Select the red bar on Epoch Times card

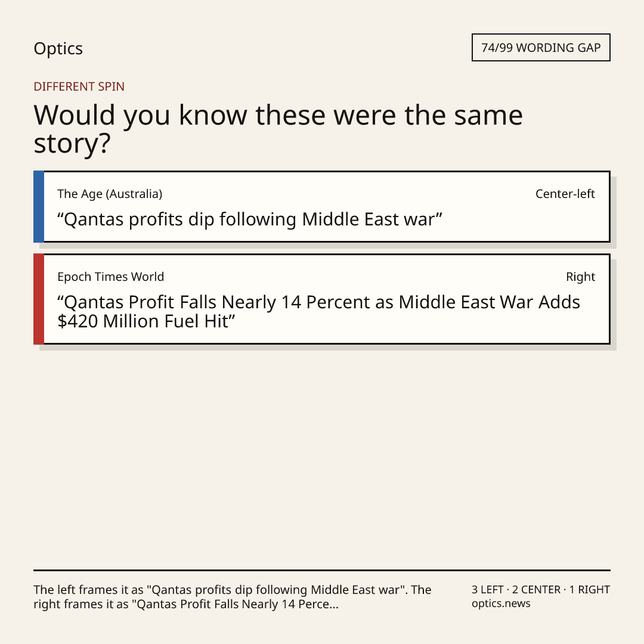(x=39, y=299)
